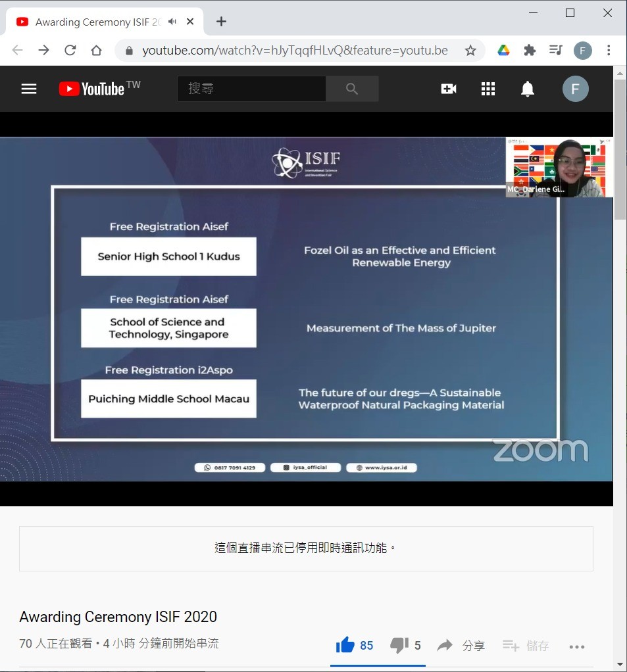Open the Google Drive extension
This screenshot has width=627, height=672.
point(504,51)
